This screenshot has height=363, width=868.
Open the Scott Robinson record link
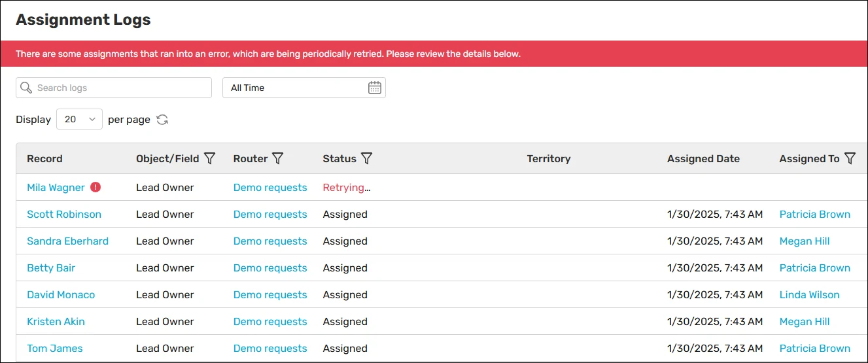coord(64,215)
